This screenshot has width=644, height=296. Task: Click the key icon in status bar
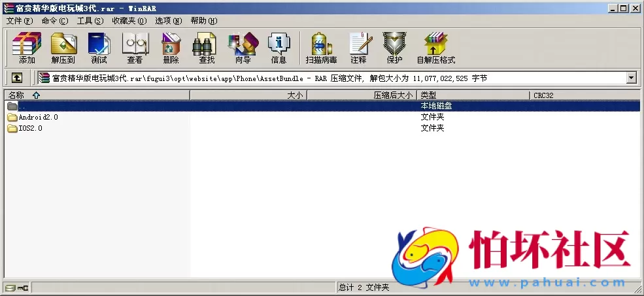(23, 288)
